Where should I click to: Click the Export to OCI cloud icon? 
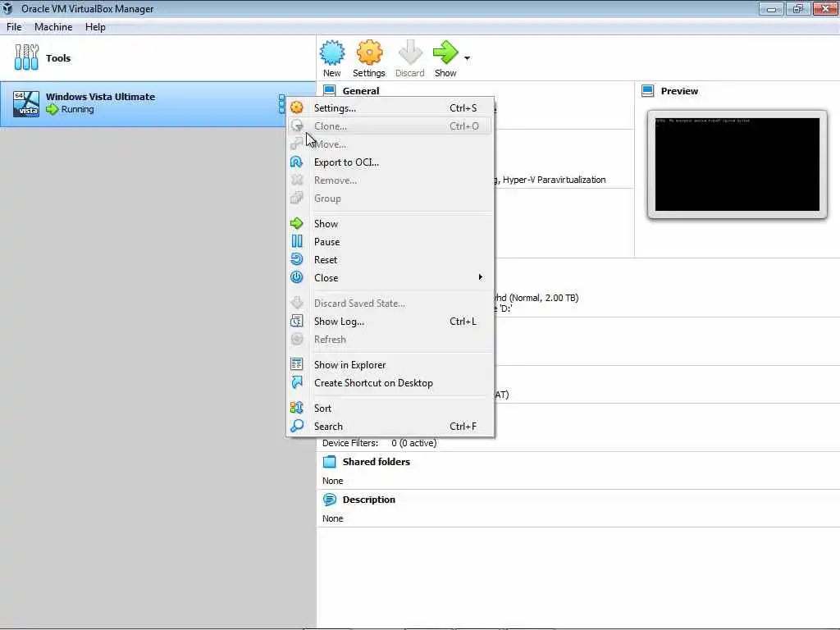coord(297,162)
